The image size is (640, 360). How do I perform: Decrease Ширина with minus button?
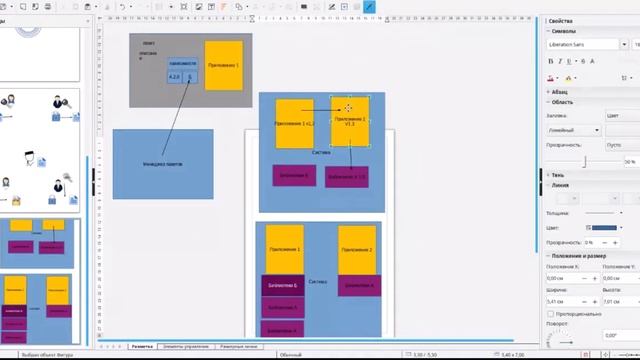584,302
